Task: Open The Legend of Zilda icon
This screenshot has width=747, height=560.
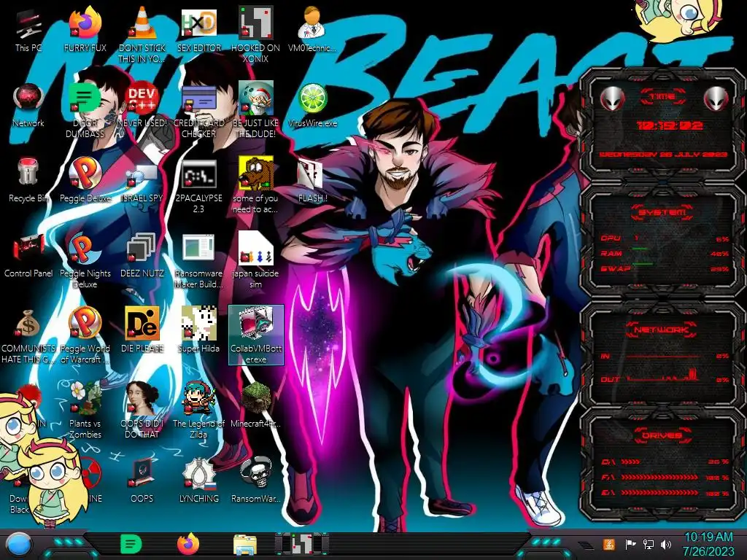Action: (x=198, y=411)
